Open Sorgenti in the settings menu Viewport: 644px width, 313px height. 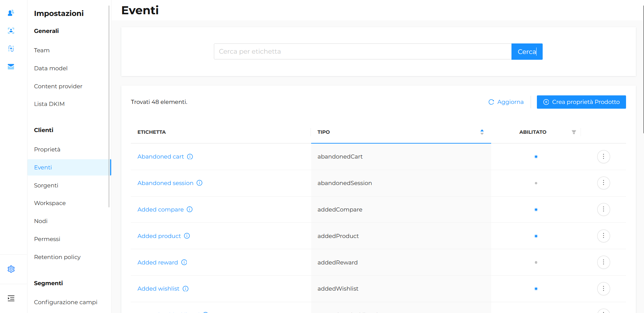[x=46, y=185]
